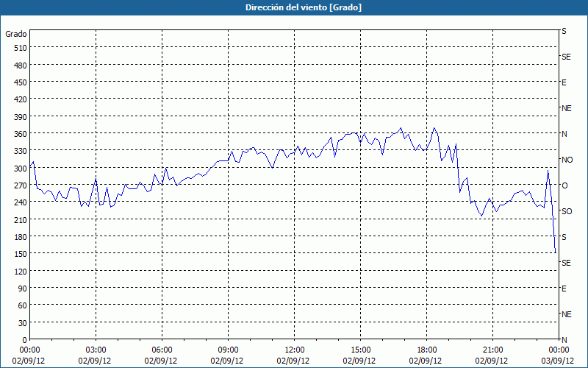Click the 510 value on the degree axis
The image size is (588, 368).
(21, 48)
